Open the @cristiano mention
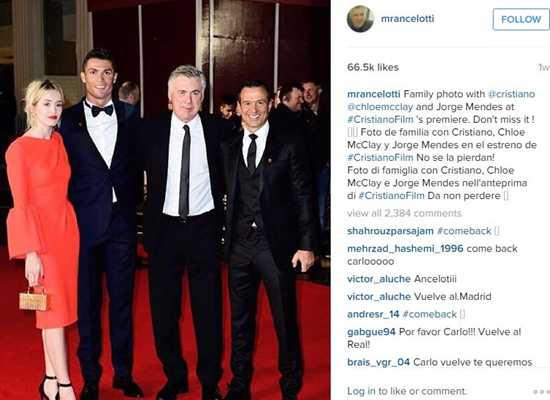Image resolution: width=550 pixels, height=400 pixels. (x=510, y=94)
